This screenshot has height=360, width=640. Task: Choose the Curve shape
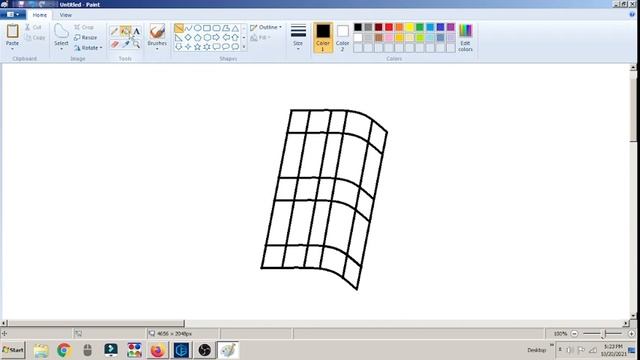point(188,28)
